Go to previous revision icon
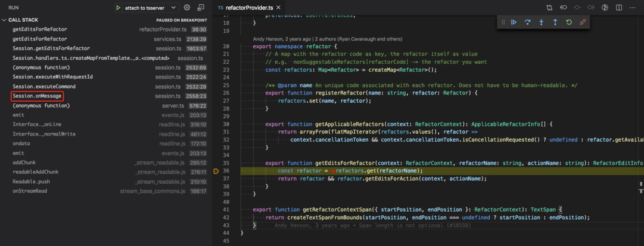The width and height of the screenshot is (644, 246). coord(563,8)
